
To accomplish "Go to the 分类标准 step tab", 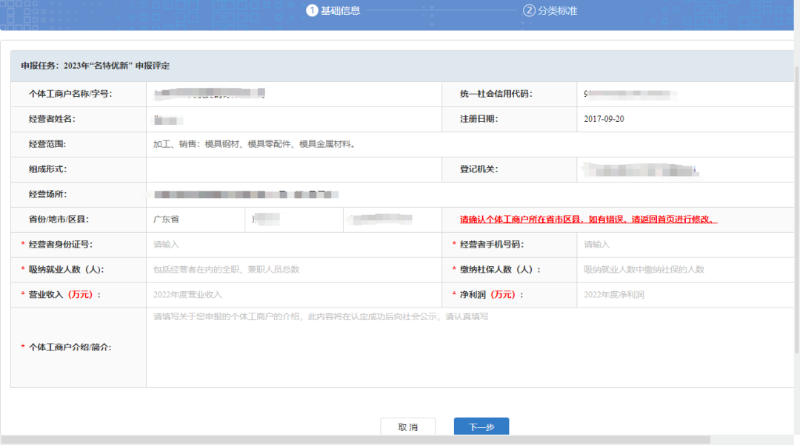I will tap(558, 11).
